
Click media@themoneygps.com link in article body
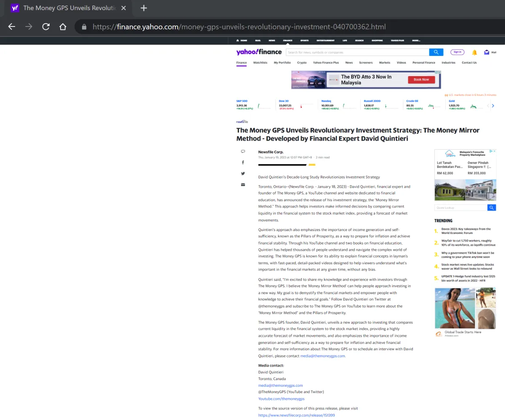(322, 356)
